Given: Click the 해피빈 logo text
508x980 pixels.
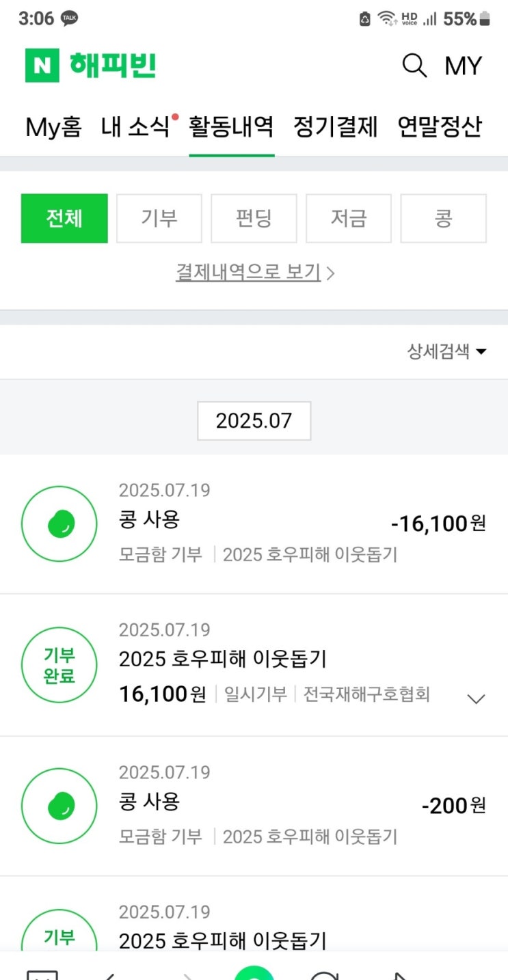Looking at the screenshot, I should click(x=113, y=66).
